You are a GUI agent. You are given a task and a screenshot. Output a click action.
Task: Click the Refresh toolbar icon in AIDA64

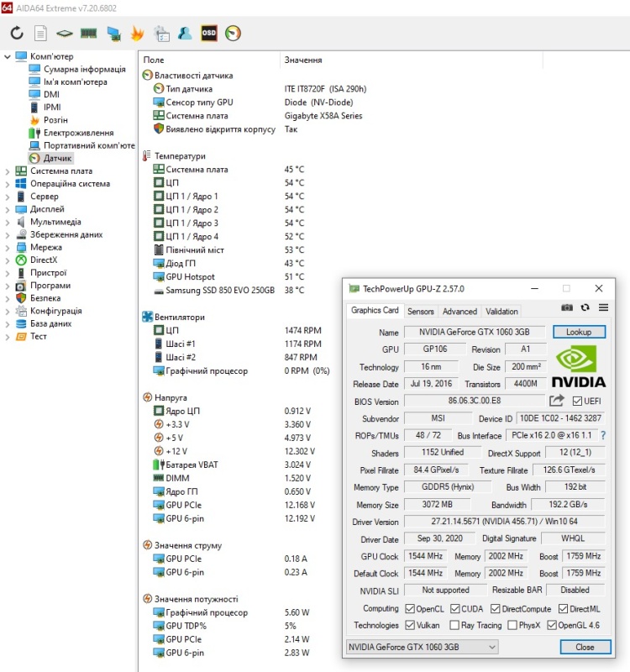pyautogui.click(x=17, y=33)
